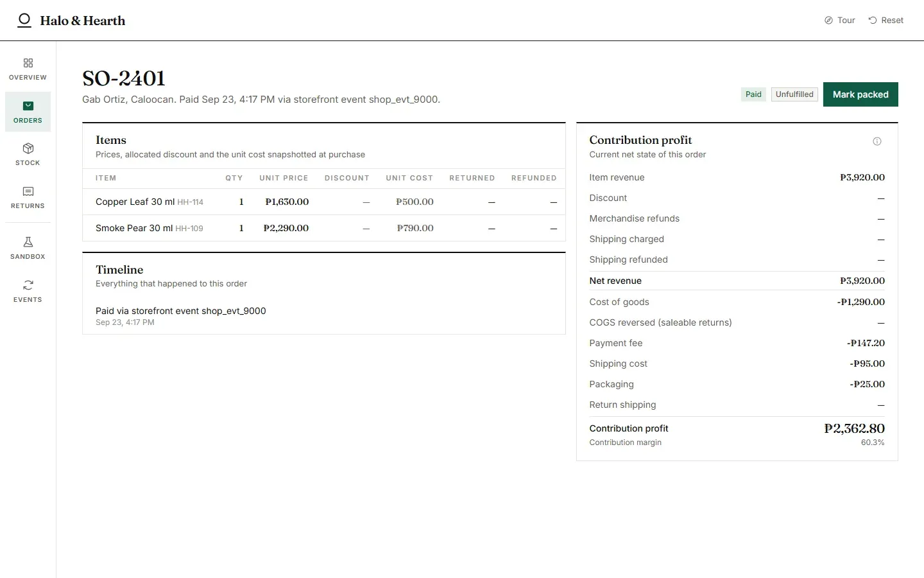The width and height of the screenshot is (924, 578).
Task: Select the Smoke Pear 30 ml item row
Action: 324,228
